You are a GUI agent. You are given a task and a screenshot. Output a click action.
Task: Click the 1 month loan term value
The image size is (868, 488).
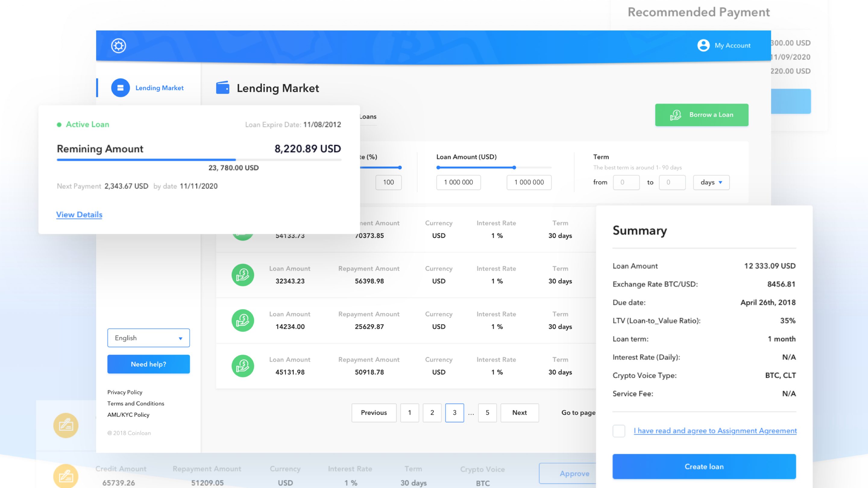(782, 339)
